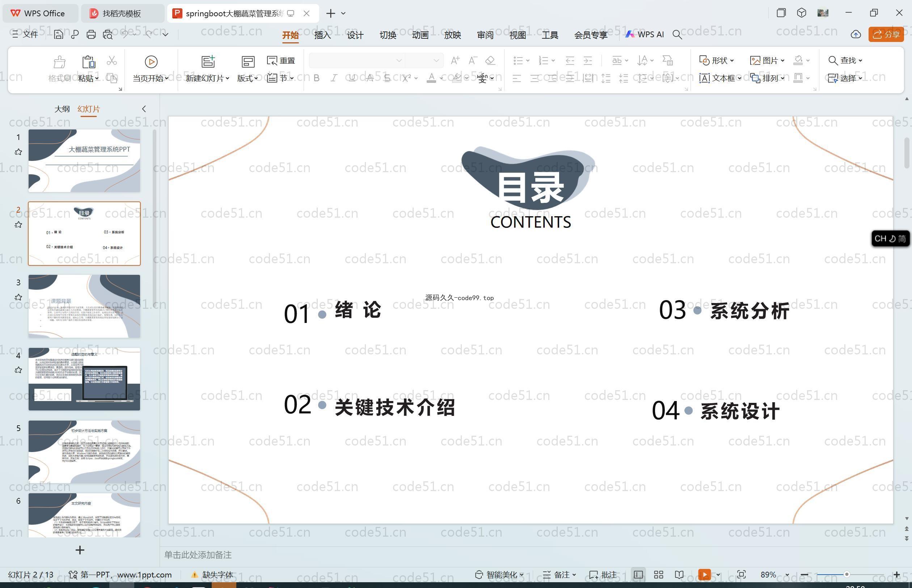The width and height of the screenshot is (912, 588).
Task: Click the add slide plus button
Action: tap(80, 550)
